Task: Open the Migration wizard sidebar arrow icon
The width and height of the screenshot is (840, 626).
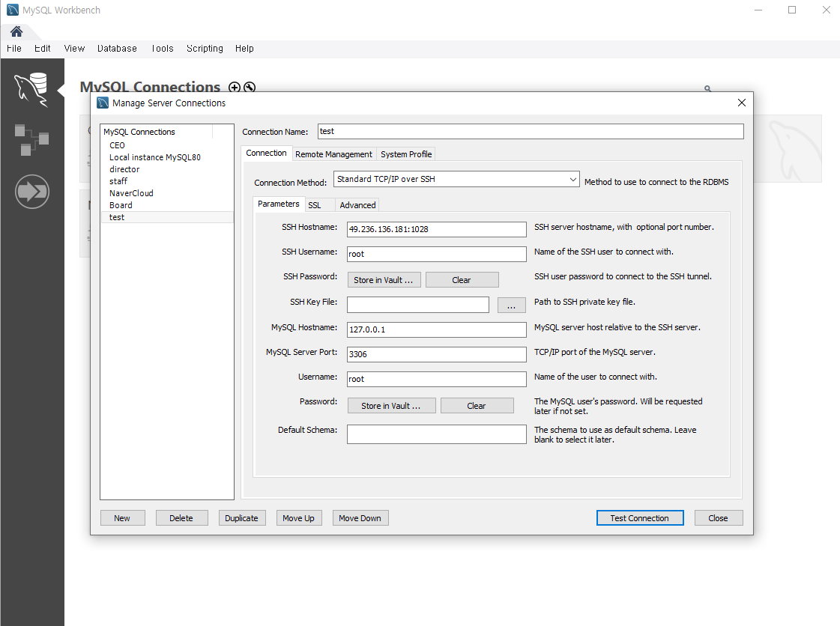Action: [x=32, y=192]
